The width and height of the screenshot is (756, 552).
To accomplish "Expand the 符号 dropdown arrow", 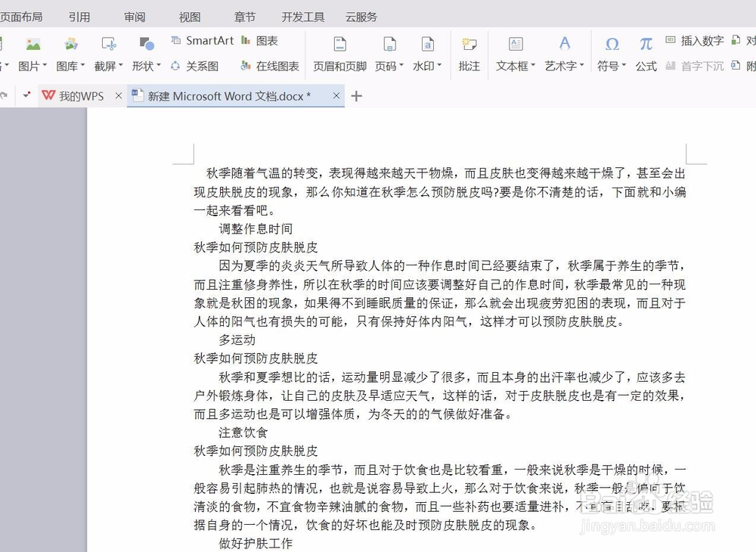I will coord(624,64).
